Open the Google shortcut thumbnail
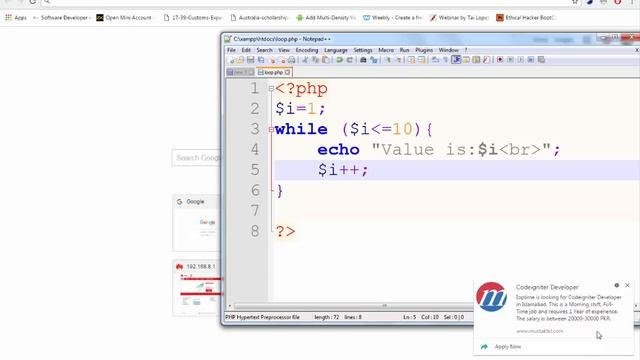This screenshot has width=640, height=360. point(197,223)
